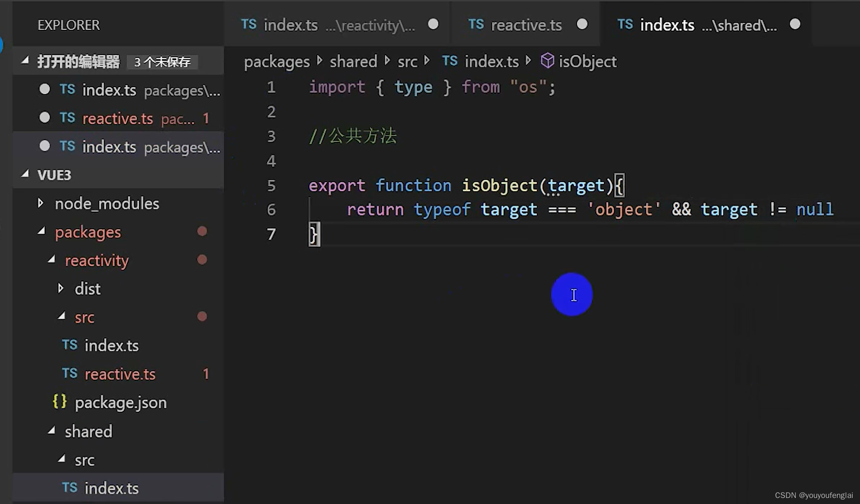860x504 pixels.
Task: Click the TS icon in the shared index.ts tab
Action: [625, 24]
